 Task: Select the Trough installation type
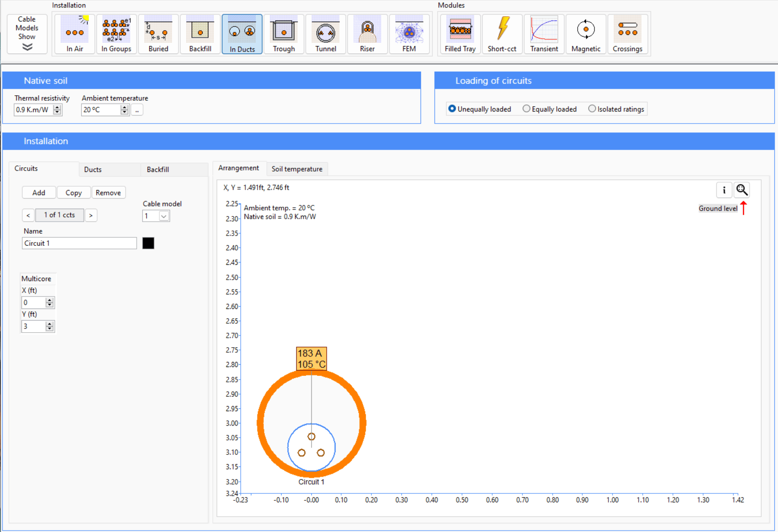coord(284,34)
